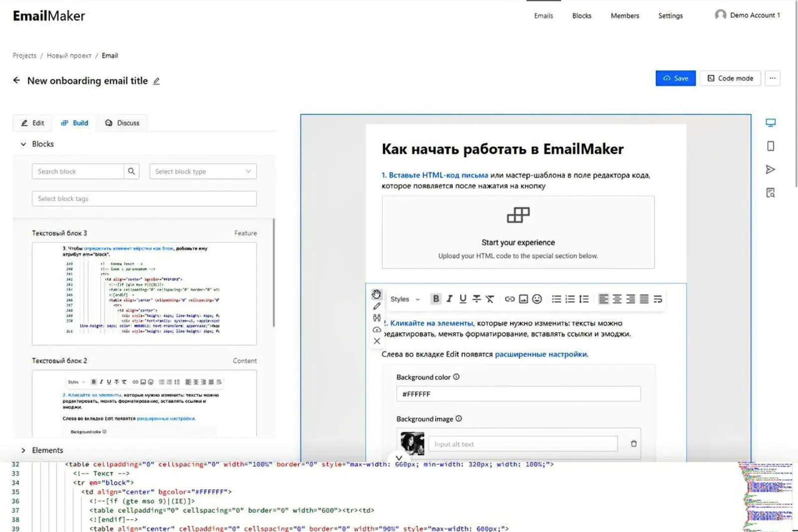
Task: Collapse the Blocks section
Action: pos(23,144)
